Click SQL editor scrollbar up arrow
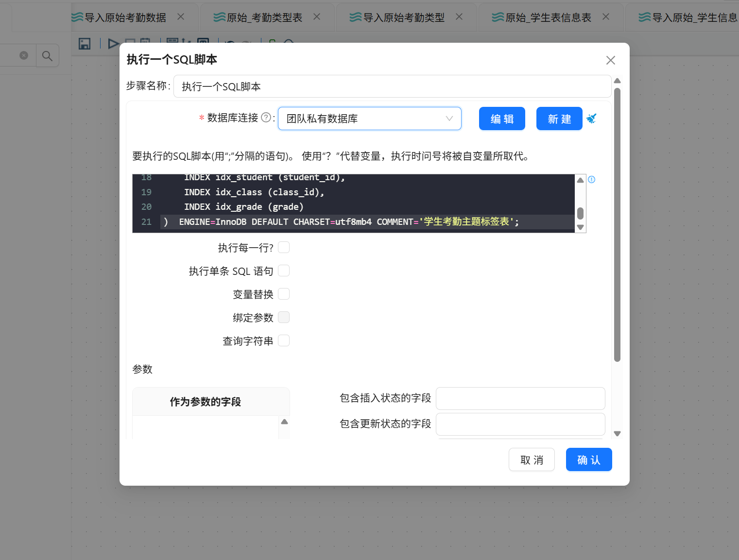Image resolution: width=739 pixels, height=560 pixels. (580, 180)
